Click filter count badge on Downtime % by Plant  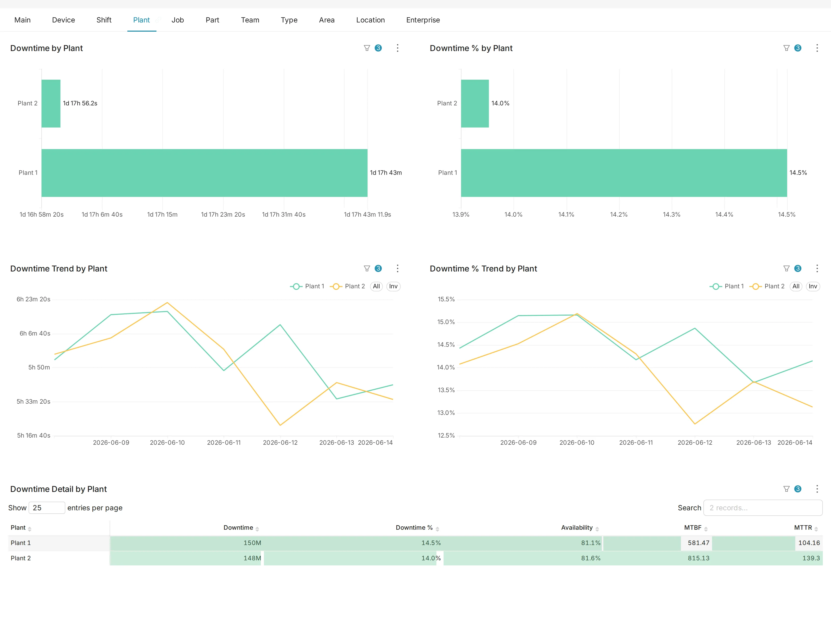[798, 48]
